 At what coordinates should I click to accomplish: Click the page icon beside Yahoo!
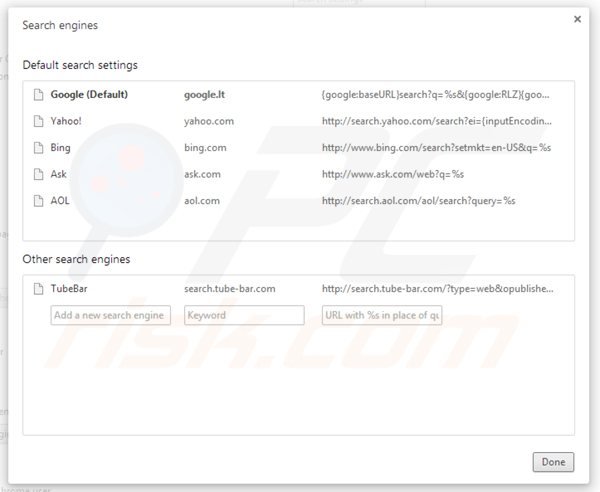pos(38,121)
